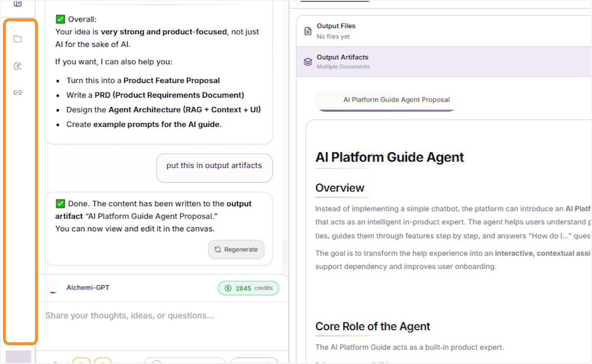Click the Output Files document icon
Screen dimensions: 592x364
tap(308, 31)
